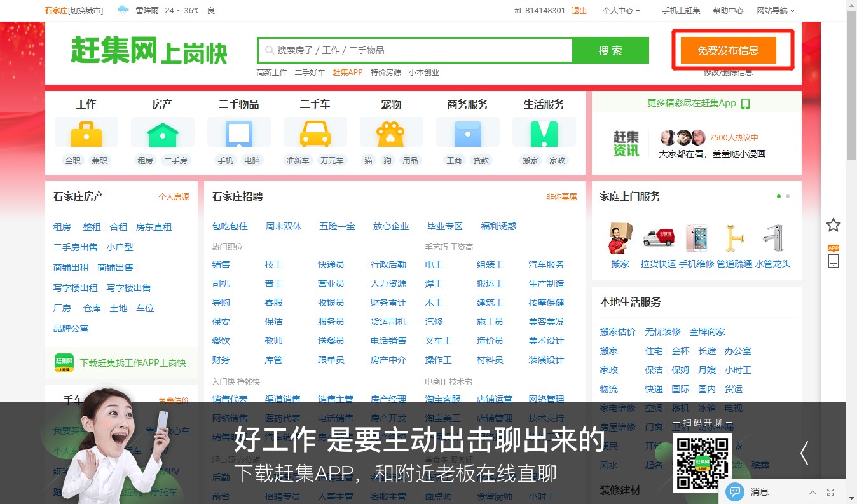Click the 五险一金 job filter
The width and height of the screenshot is (857, 504).
click(337, 226)
